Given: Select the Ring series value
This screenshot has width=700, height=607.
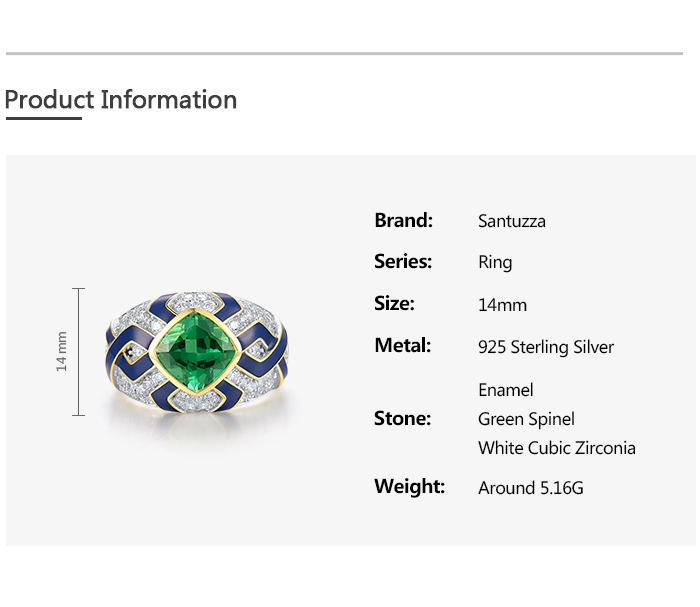Looking at the screenshot, I should (x=495, y=263).
